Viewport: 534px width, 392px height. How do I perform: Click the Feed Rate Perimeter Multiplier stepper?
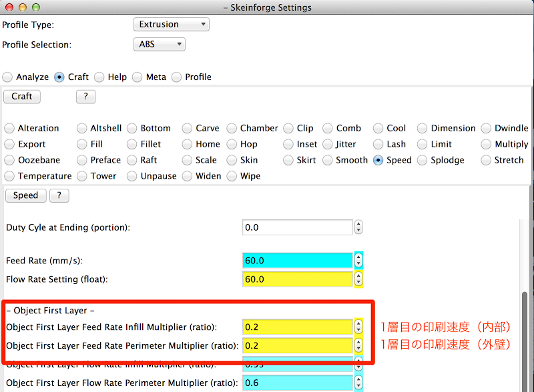tap(358, 346)
